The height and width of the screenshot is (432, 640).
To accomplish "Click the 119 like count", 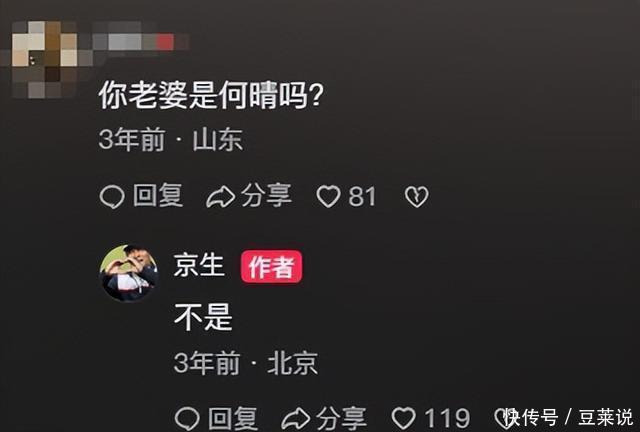I will coord(447,419).
